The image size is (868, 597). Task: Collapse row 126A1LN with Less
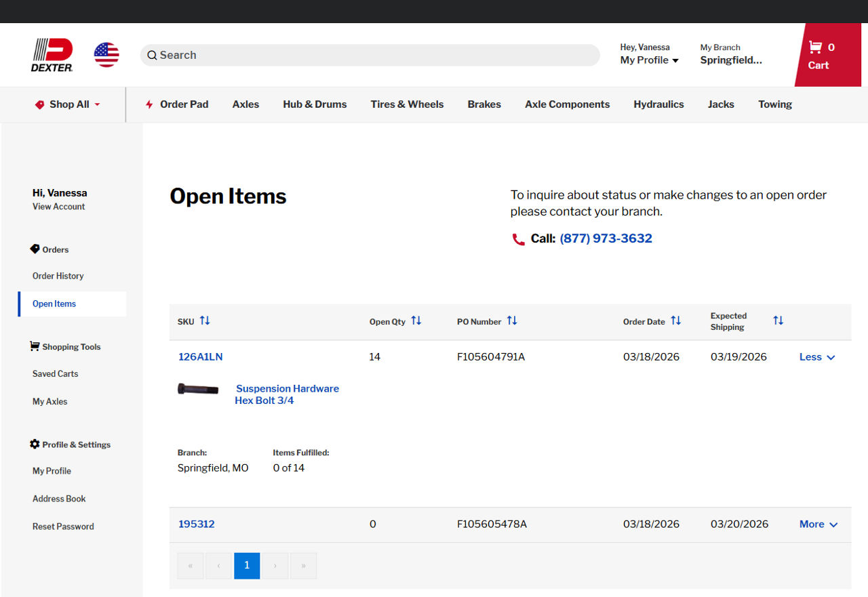pos(817,357)
